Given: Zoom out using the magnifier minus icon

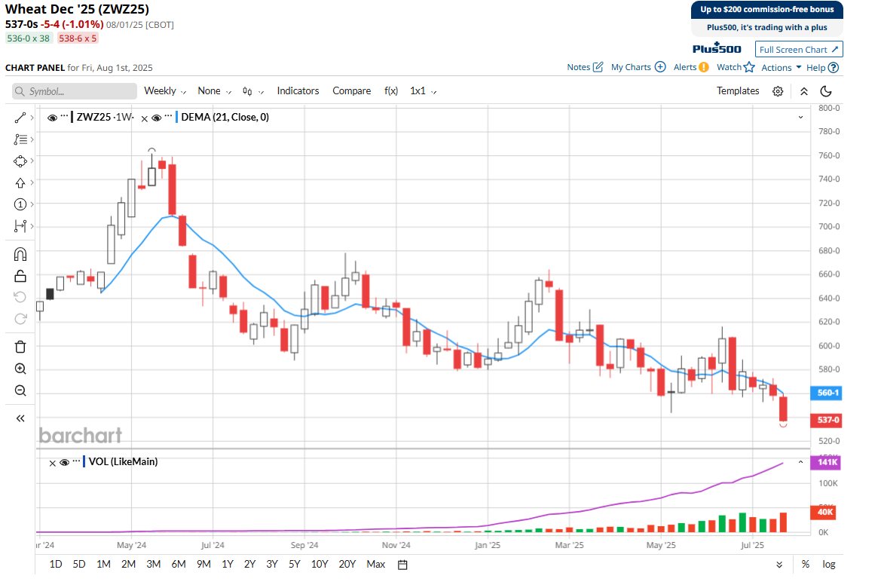Looking at the screenshot, I should coord(20,390).
